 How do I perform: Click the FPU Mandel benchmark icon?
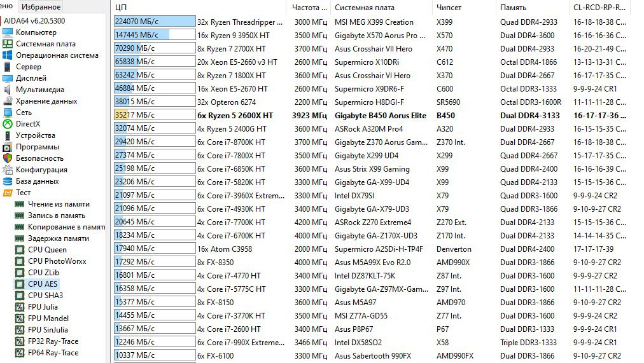19,318
